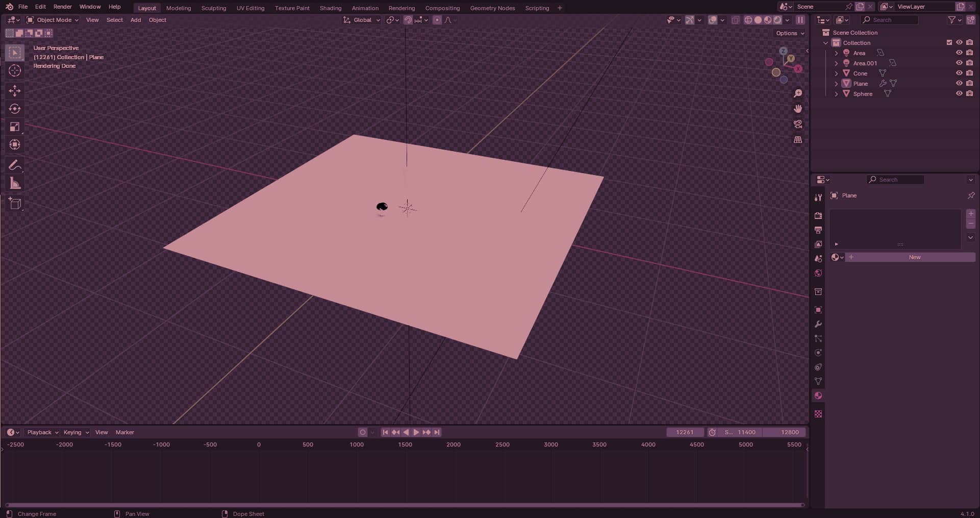This screenshot has height=518, width=980.
Task: Click the New material button
Action: 914,257
